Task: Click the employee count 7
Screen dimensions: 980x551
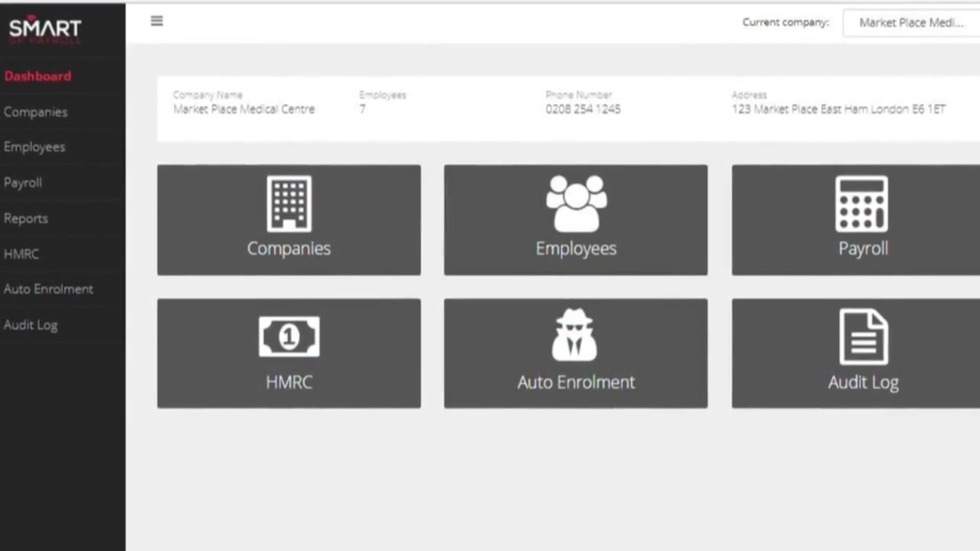Action: [362, 109]
